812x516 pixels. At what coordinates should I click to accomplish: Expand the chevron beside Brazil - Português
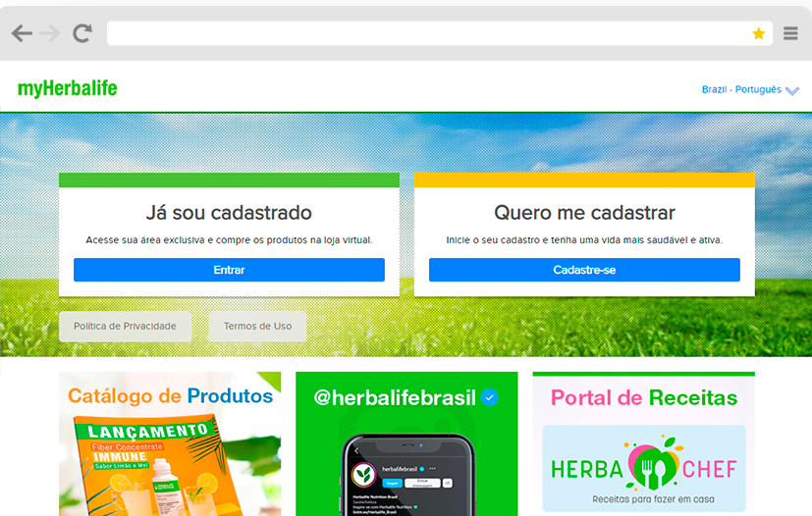coord(792,90)
